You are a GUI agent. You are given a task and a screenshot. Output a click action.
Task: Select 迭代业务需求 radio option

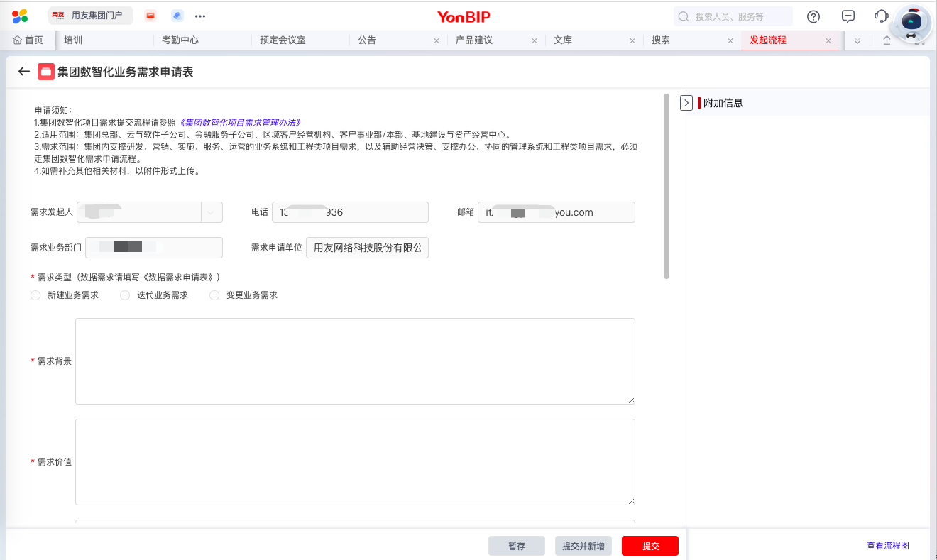(x=125, y=295)
